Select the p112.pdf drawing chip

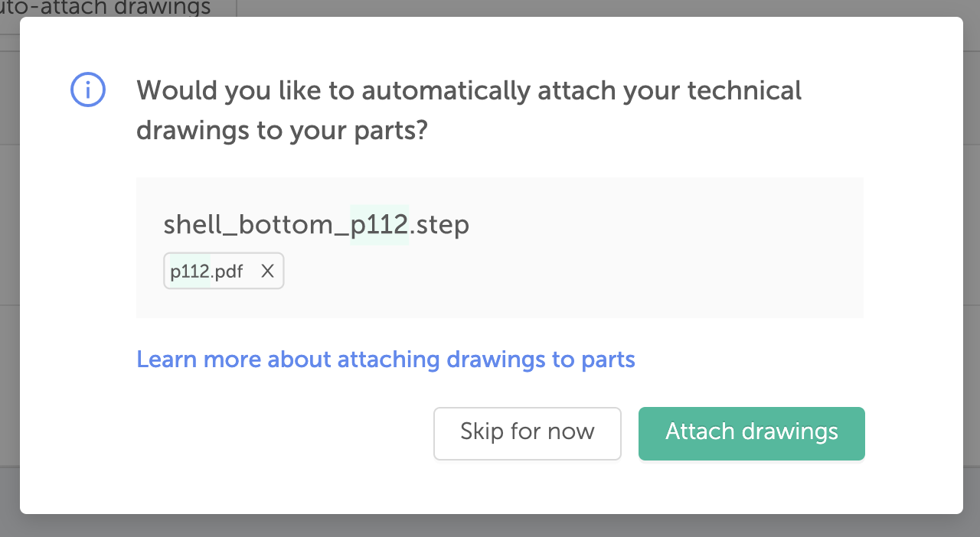click(x=207, y=271)
